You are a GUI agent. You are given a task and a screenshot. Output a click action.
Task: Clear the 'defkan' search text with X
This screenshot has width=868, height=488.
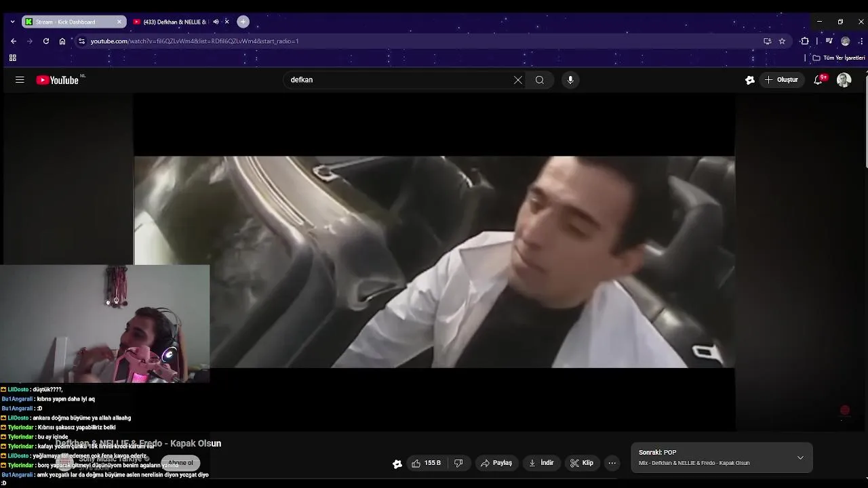pos(518,80)
